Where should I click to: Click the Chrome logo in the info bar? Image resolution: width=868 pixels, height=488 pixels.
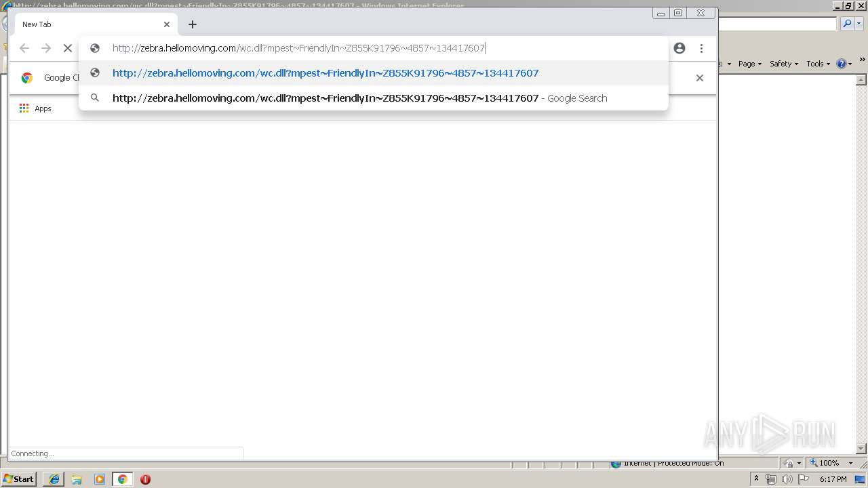pyautogui.click(x=27, y=78)
